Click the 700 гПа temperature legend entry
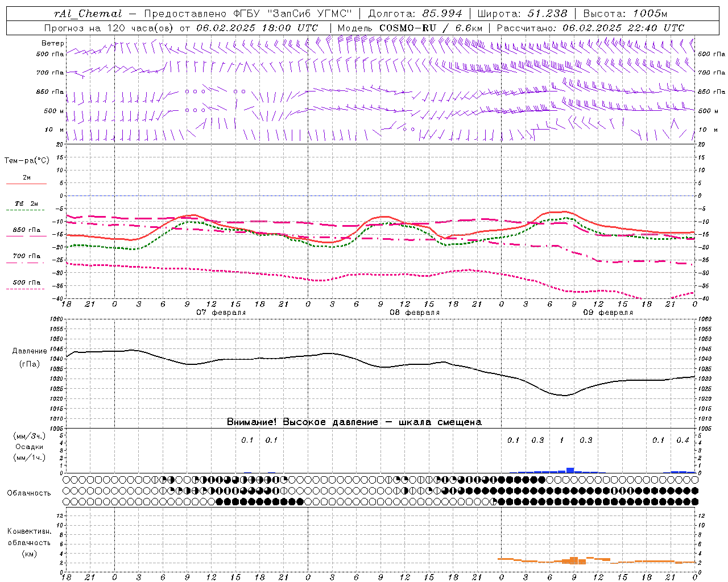 tap(27, 256)
